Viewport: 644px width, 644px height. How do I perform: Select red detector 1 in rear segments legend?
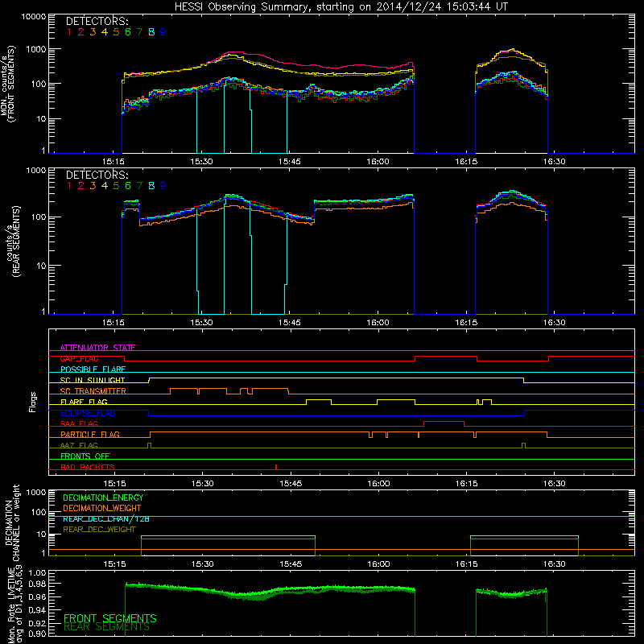pyautogui.click(x=69, y=186)
